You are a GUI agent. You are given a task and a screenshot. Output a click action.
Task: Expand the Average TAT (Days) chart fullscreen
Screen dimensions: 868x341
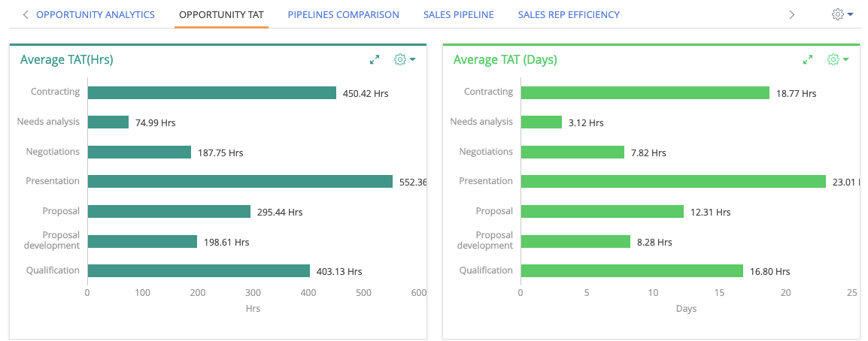pyautogui.click(x=808, y=60)
